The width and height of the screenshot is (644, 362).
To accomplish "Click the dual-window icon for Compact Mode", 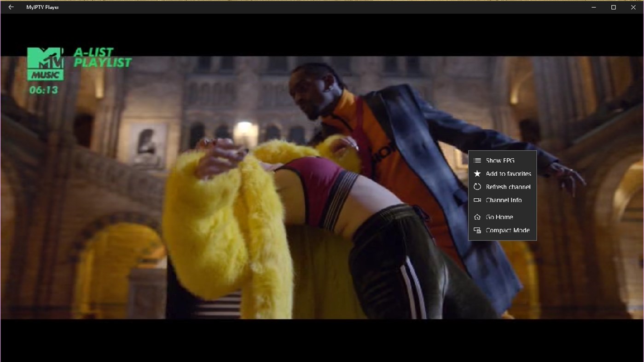I will 477,230.
